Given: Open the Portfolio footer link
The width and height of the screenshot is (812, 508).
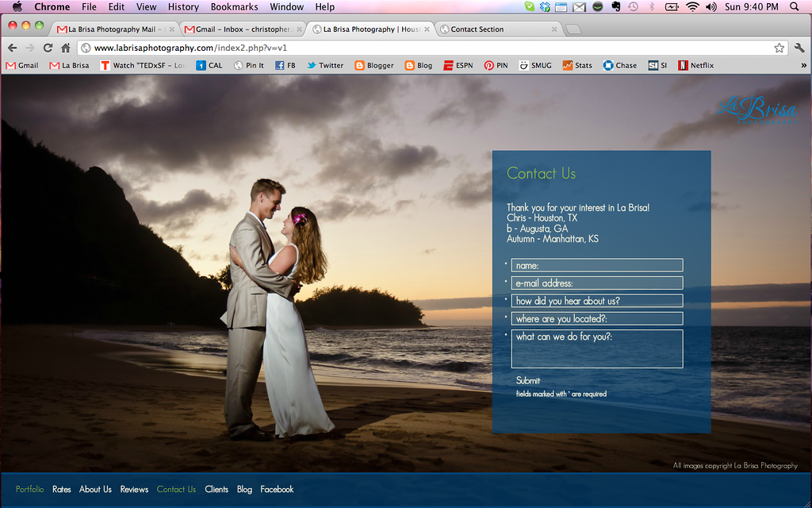Looking at the screenshot, I should 29,489.
